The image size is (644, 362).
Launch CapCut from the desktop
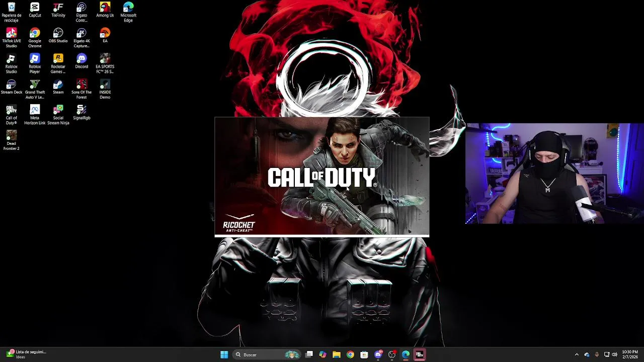(35, 10)
